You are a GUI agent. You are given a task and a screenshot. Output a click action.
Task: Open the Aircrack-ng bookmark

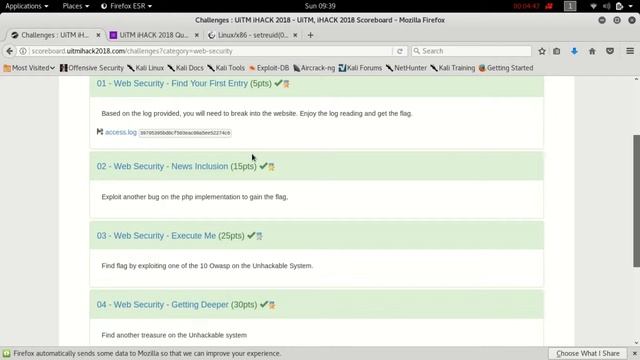314,68
